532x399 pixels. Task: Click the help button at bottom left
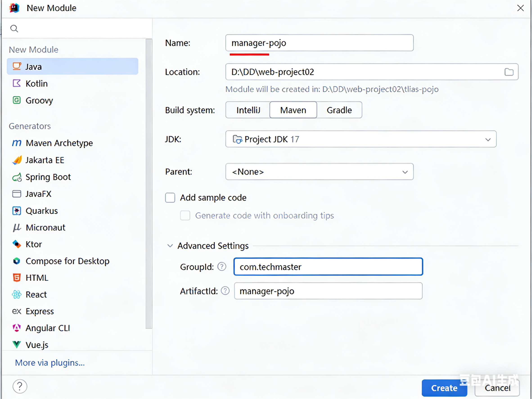coord(20,386)
